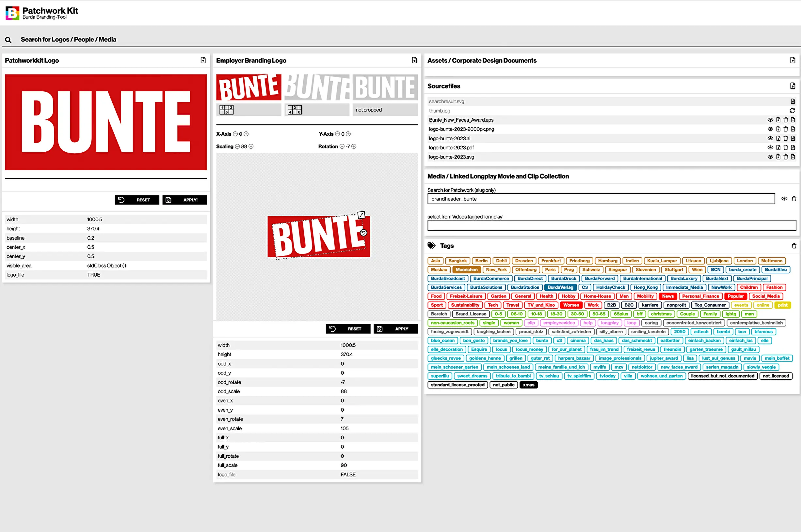This screenshot has height=532, width=801.
Task: Toggle the Muenchen tag
Action: tap(466, 270)
